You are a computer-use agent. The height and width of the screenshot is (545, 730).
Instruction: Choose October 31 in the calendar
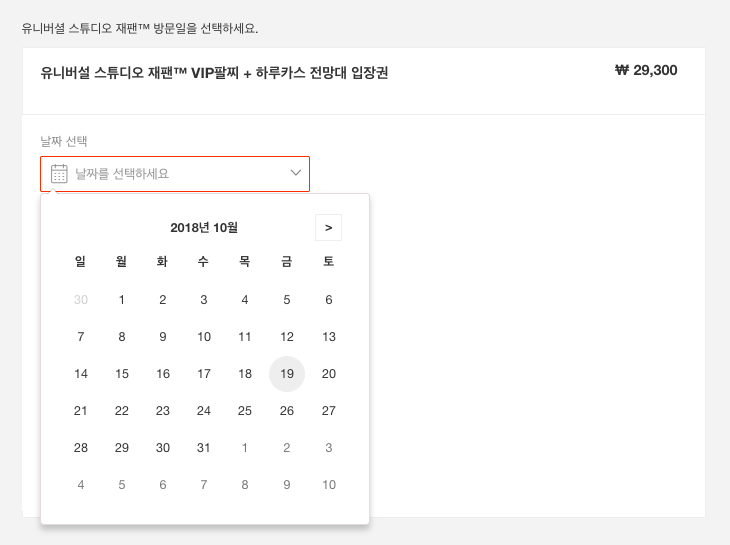[203, 448]
